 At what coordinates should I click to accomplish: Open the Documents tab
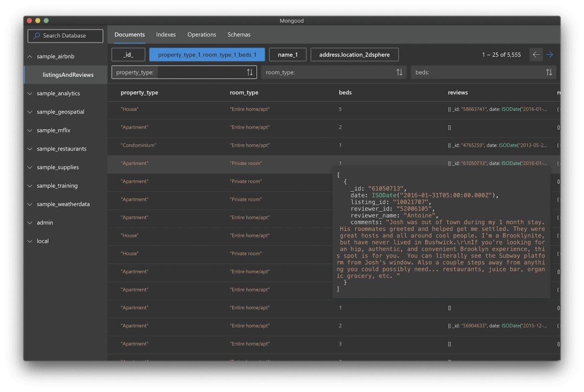point(130,35)
